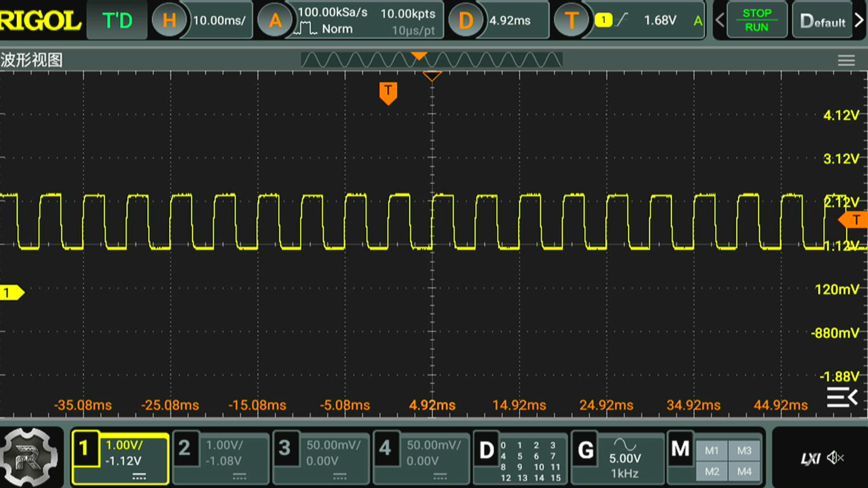The image size is (868, 488).
Task: Expand the results side panel icon
Action: (842, 398)
